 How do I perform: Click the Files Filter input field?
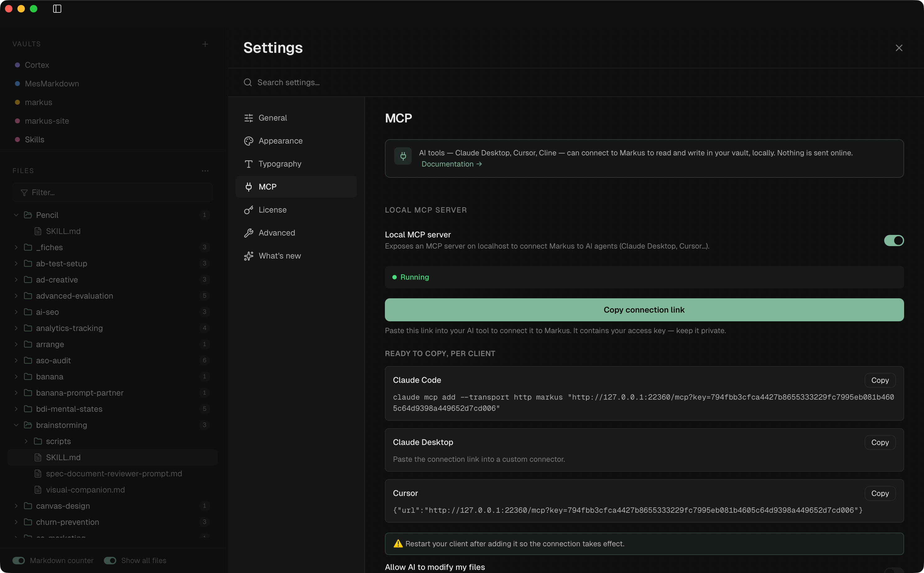(x=112, y=193)
